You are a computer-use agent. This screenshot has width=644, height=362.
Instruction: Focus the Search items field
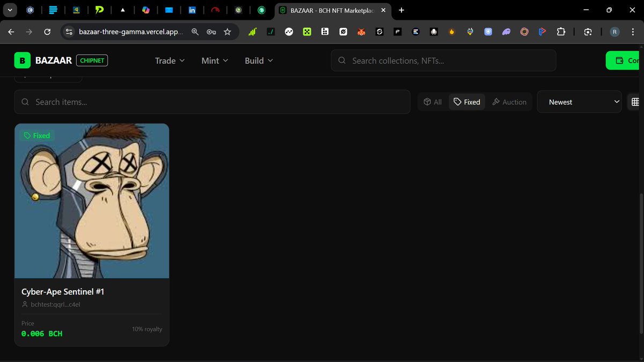tap(212, 102)
